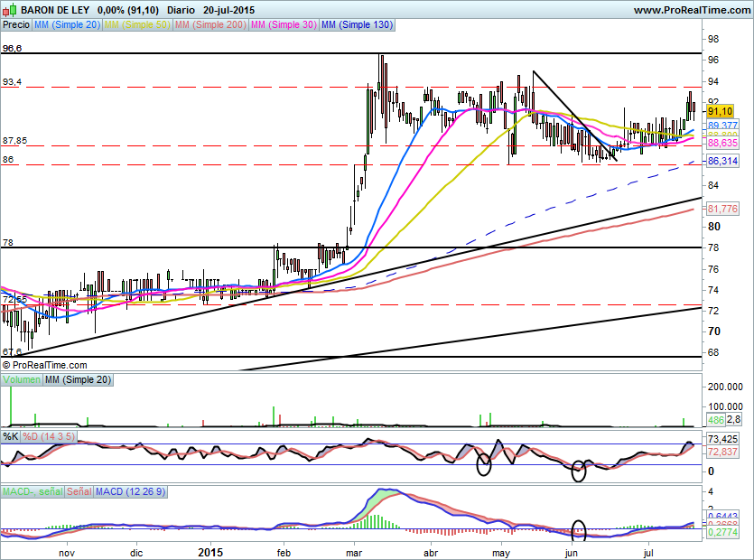Click the nov label on time axis
This screenshot has height=560, width=754.
[x=67, y=553]
